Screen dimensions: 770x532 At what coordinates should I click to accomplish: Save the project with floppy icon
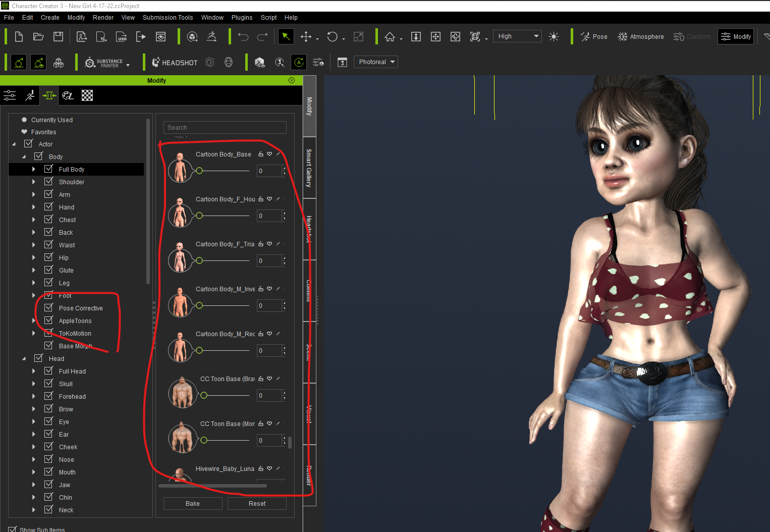click(58, 36)
